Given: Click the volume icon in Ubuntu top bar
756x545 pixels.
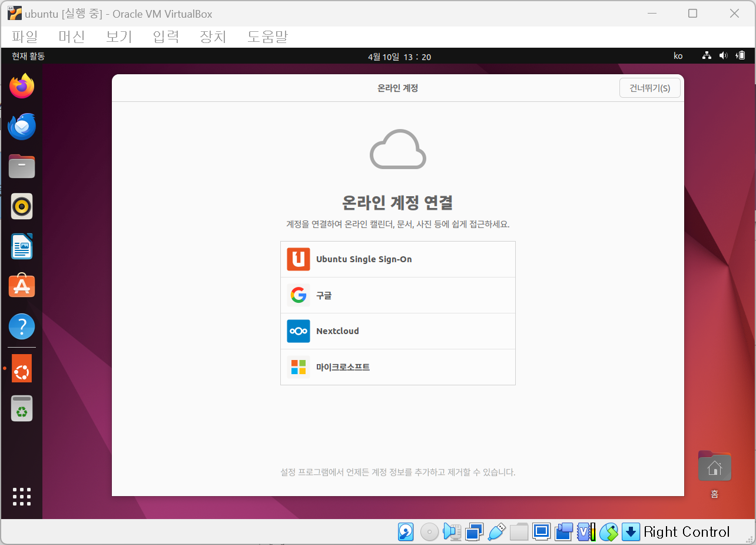Looking at the screenshot, I should point(724,56).
